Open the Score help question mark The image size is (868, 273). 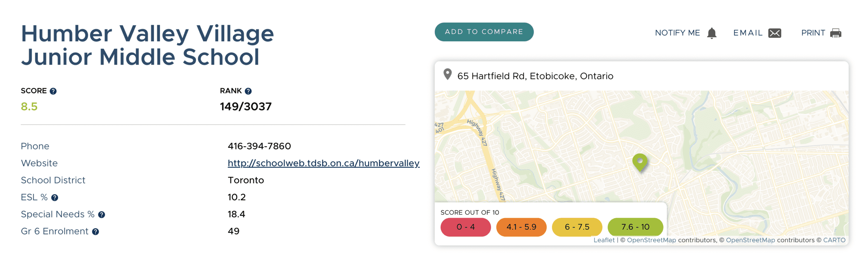[x=53, y=91]
